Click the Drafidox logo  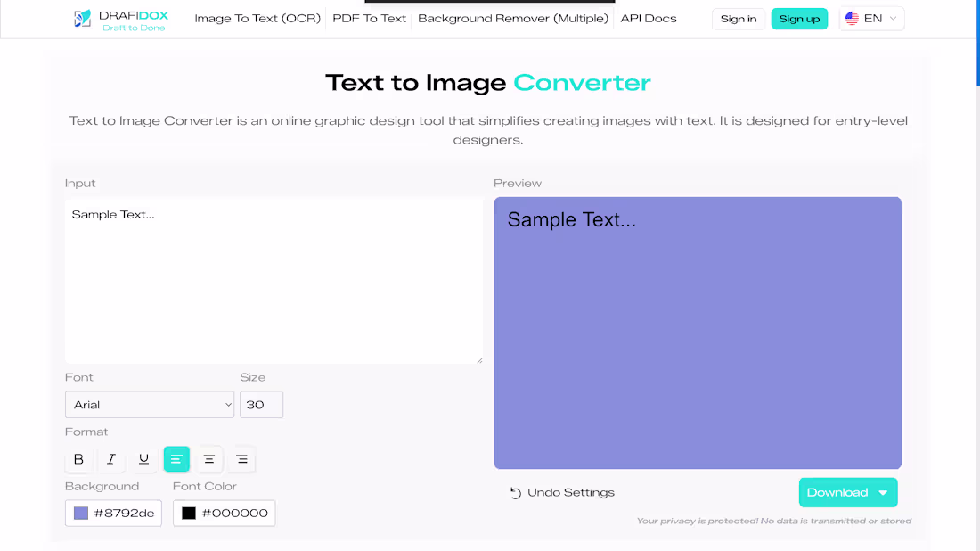coord(119,18)
